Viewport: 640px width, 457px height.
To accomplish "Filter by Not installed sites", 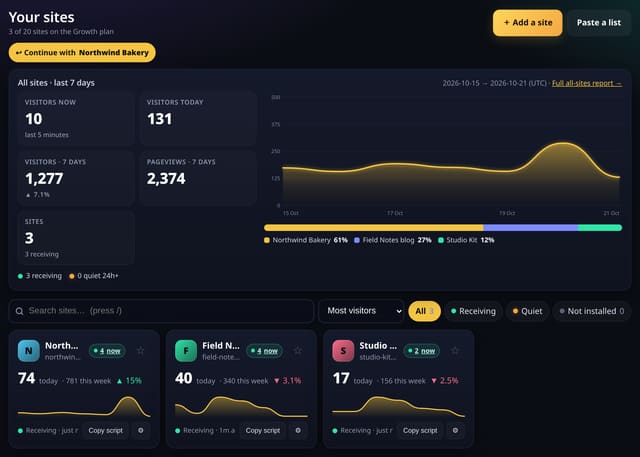I will [x=591, y=311].
